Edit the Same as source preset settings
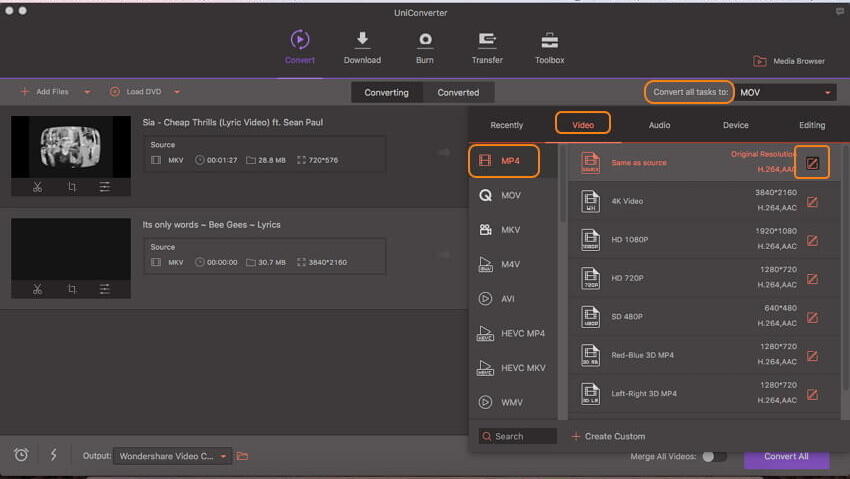Image resolution: width=850 pixels, height=479 pixels. [812, 163]
